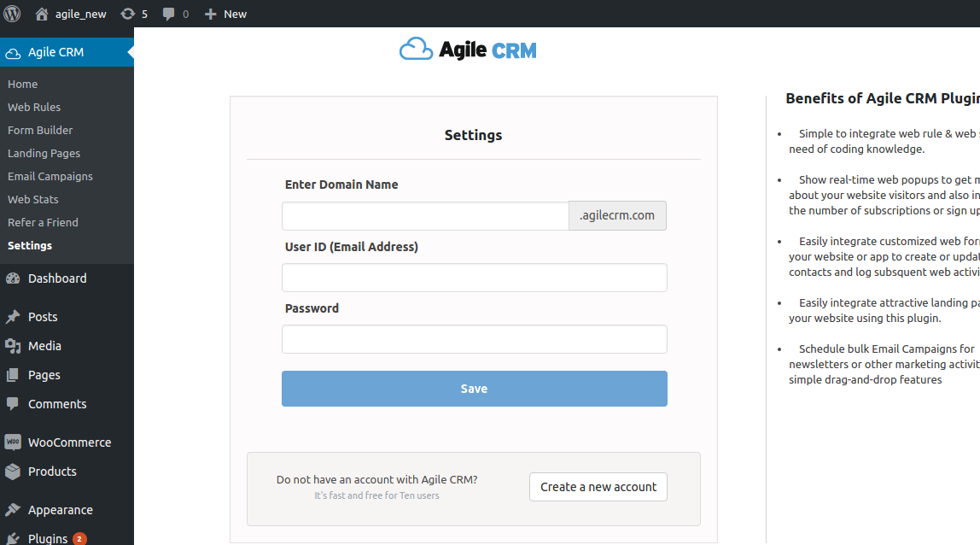Click the User ID (Email Address) label
Image resolution: width=980 pixels, height=545 pixels.
(x=351, y=247)
